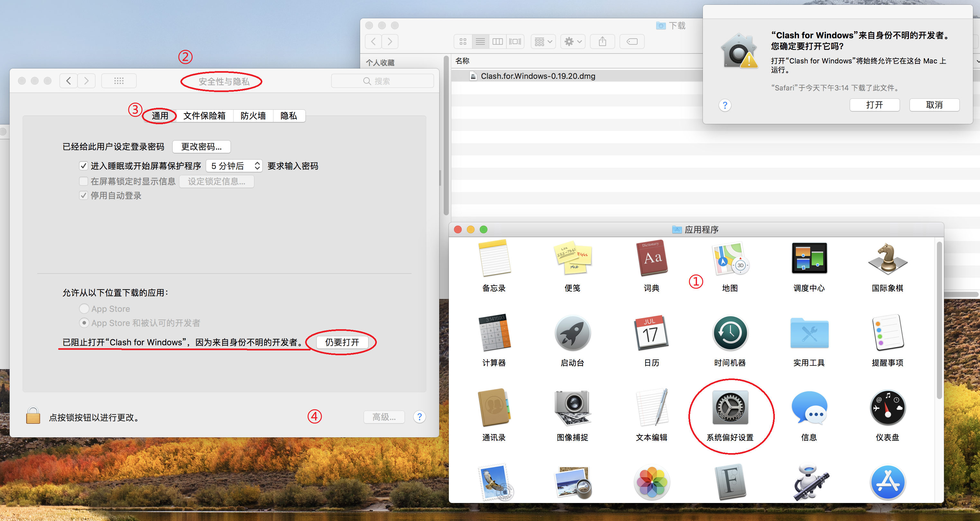The width and height of the screenshot is (980, 521).
Task: Show all preferences grid button
Action: 119,81
